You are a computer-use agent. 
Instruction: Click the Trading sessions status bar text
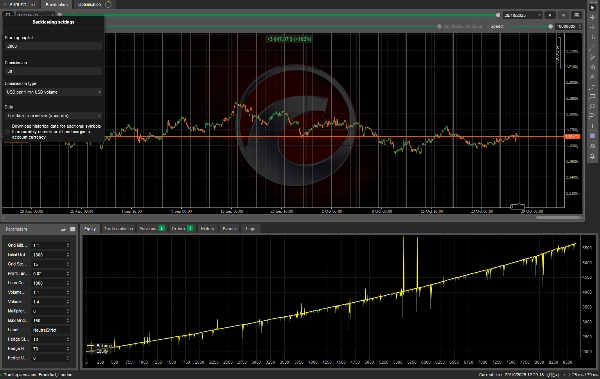(37, 375)
